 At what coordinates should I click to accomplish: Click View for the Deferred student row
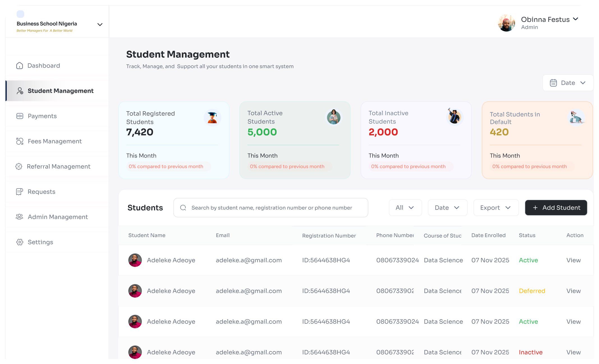pos(573,291)
